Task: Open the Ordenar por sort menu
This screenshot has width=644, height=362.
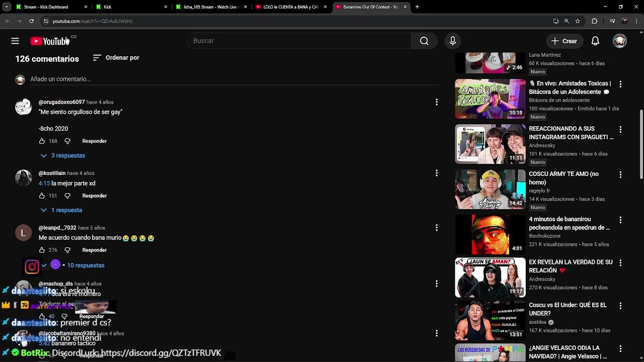Action: point(116,58)
